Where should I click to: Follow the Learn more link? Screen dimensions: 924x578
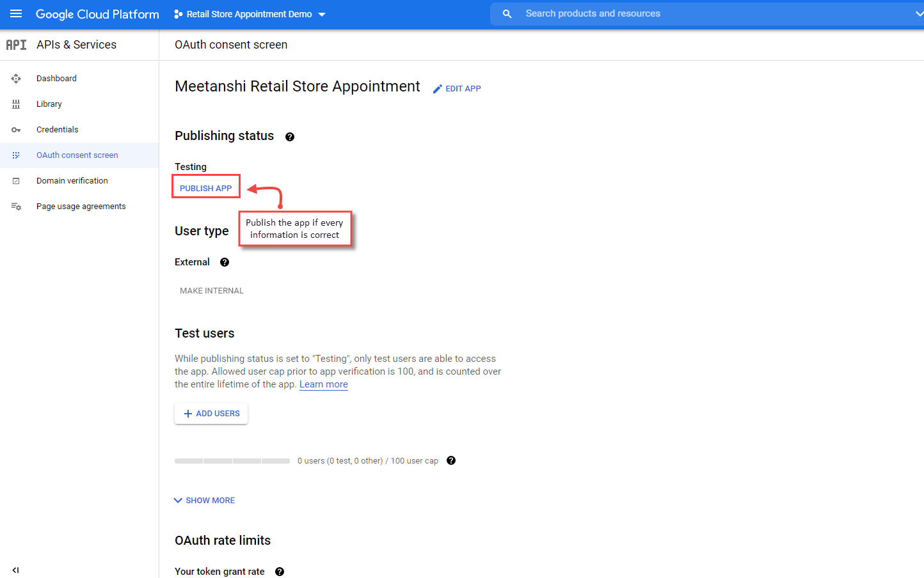coord(324,384)
